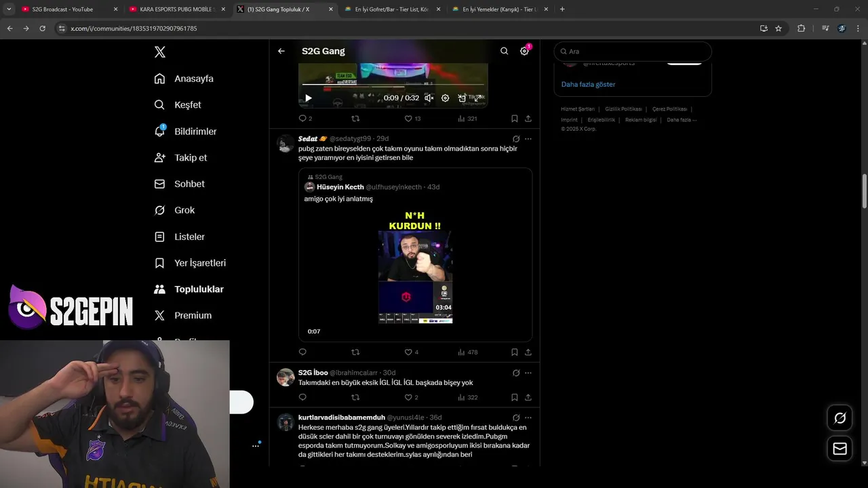Open the floating messages envelope button
The image size is (868, 488).
point(840,449)
